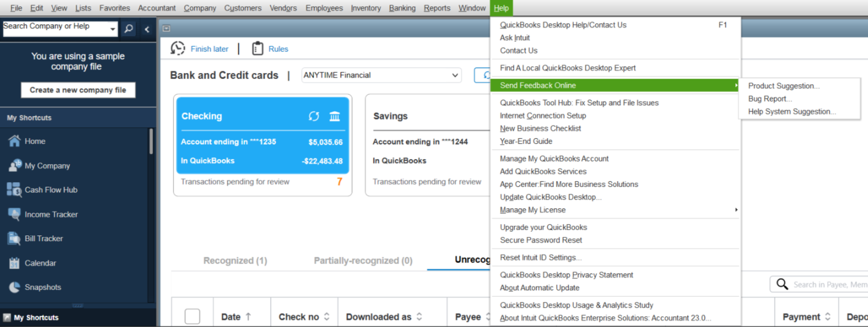Viewport: 868px width, 327px height.
Task: Click the magnifier in Payee search box
Action: (x=782, y=284)
